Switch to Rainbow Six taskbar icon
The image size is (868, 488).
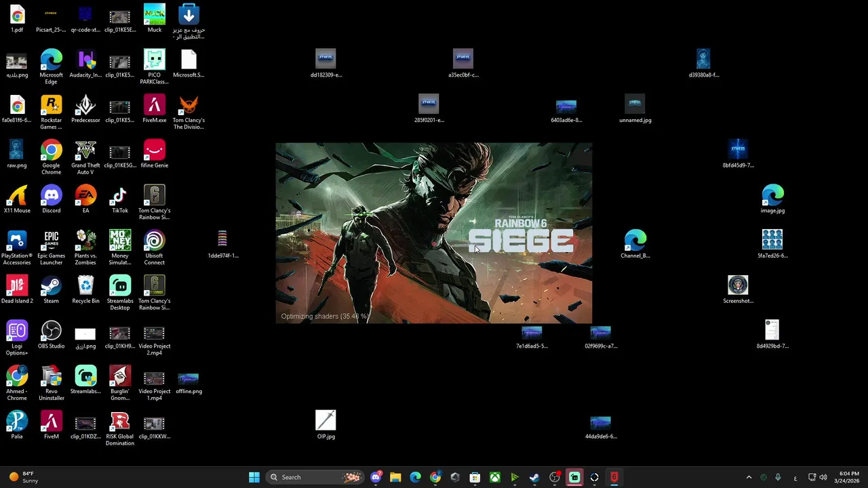(614, 477)
